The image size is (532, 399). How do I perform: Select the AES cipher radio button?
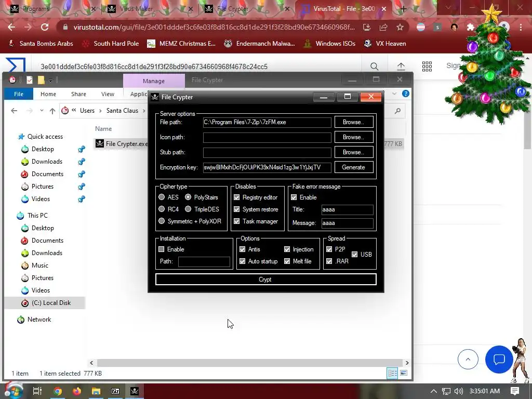point(162,197)
